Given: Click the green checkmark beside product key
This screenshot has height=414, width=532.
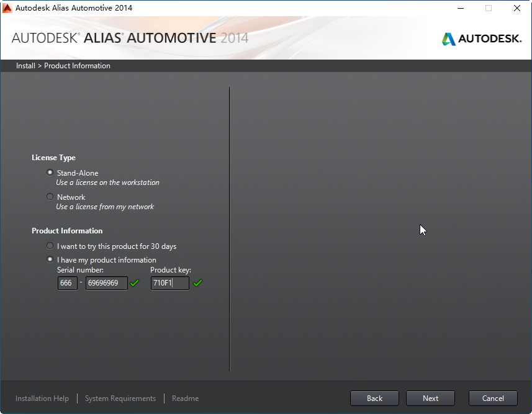Looking at the screenshot, I should [198, 283].
